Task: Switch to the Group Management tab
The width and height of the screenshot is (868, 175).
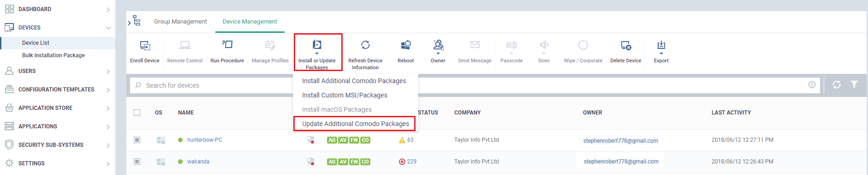Action: 180,22
